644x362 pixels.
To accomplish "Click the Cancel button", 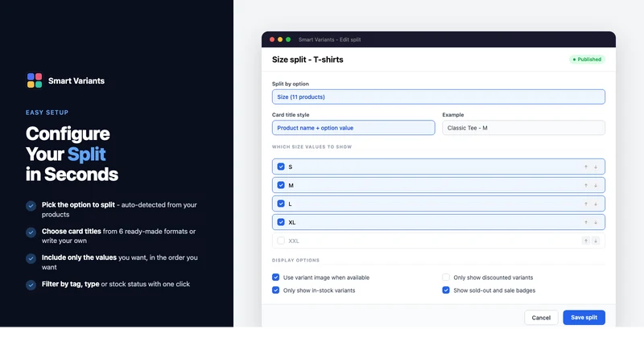I will 541,318.
